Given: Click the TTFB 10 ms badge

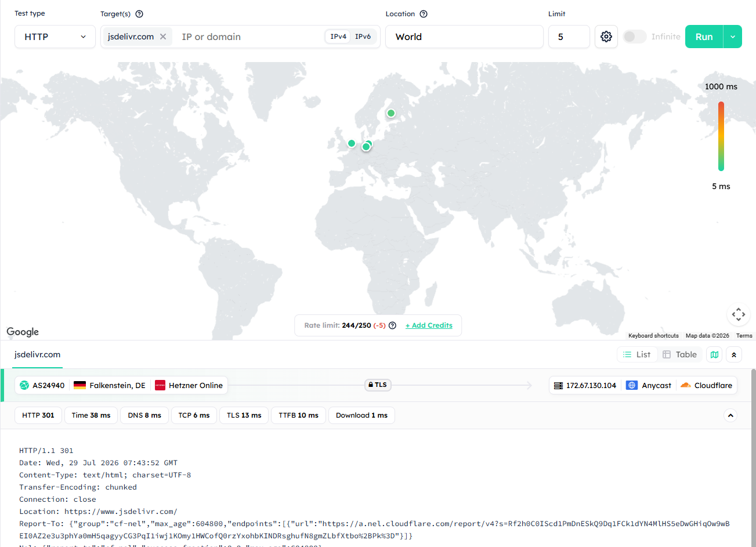Looking at the screenshot, I should [298, 415].
